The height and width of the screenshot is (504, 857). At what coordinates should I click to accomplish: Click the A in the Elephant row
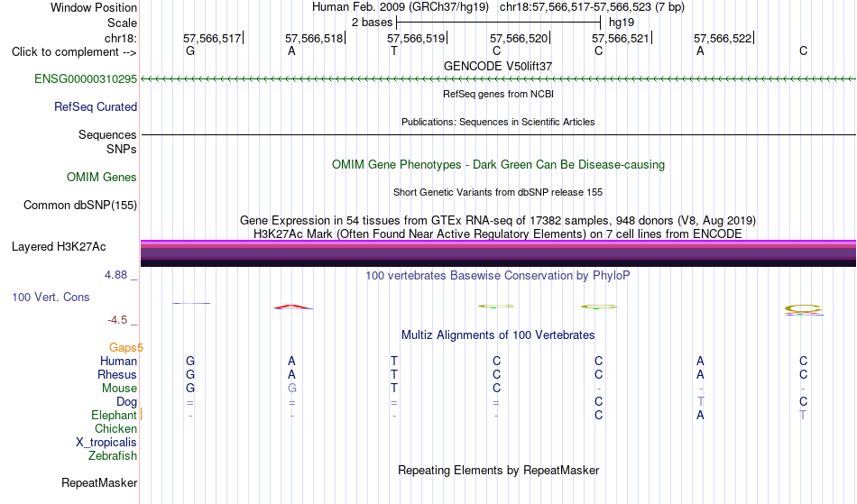click(x=700, y=416)
